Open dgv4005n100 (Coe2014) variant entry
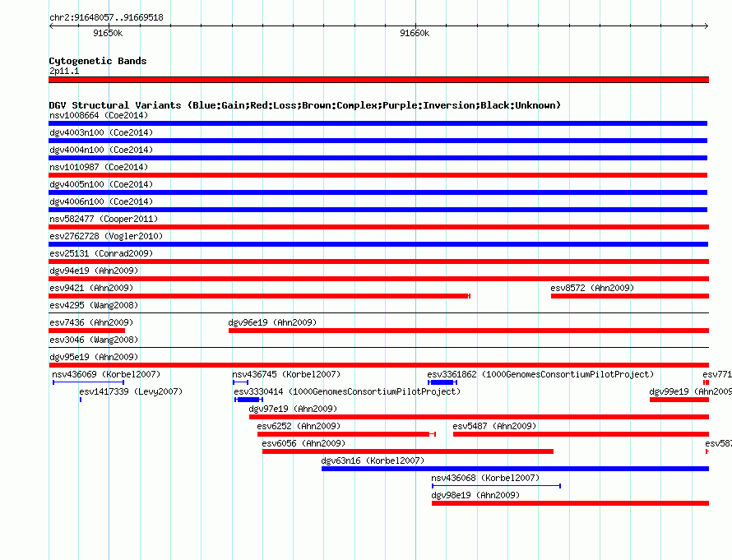 click(x=101, y=184)
